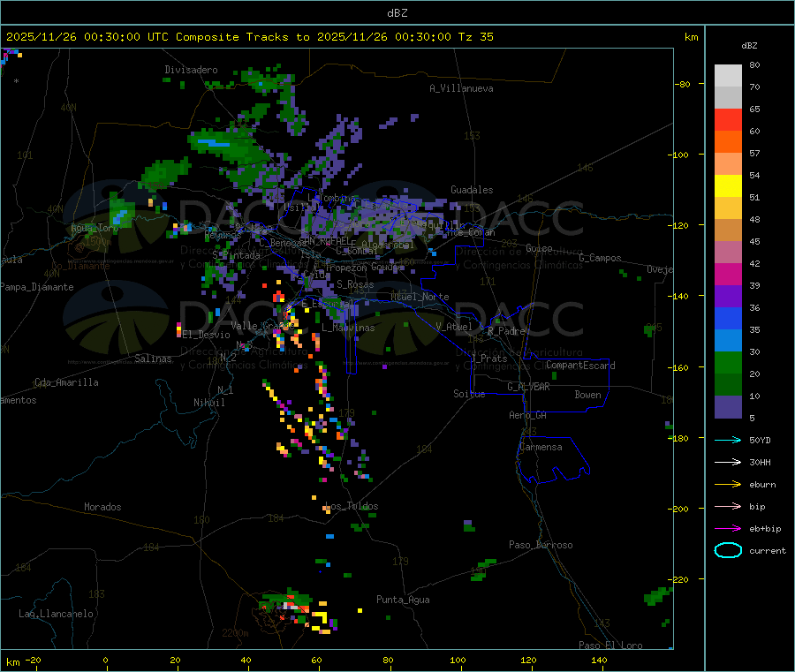
Task: Click the G_ALVEAR label
Action: point(528,387)
